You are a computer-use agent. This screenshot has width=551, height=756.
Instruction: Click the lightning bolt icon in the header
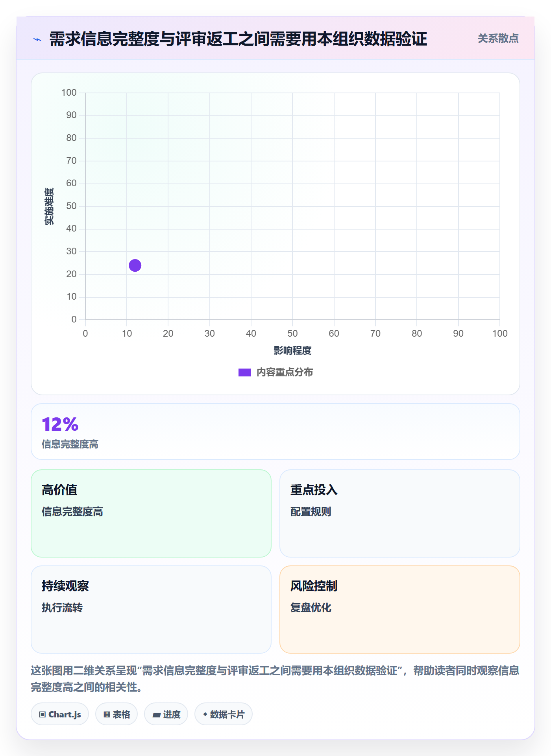click(x=37, y=39)
